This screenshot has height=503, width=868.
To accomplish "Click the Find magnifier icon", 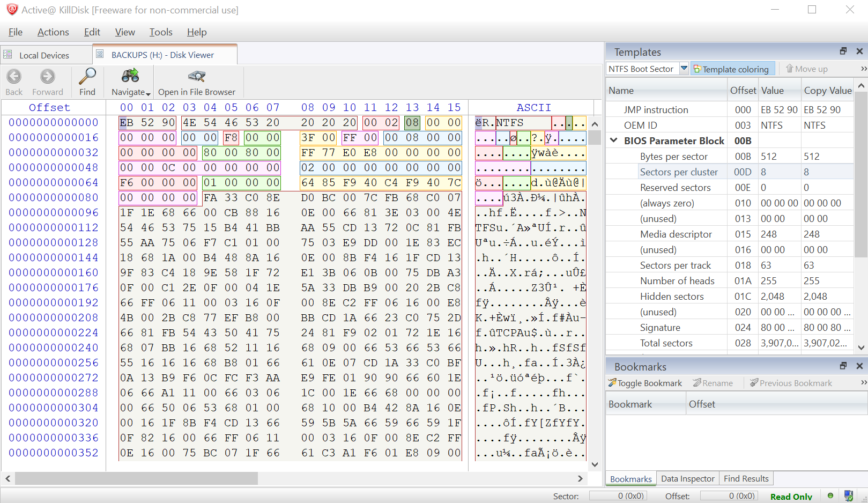I will tap(87, 77).
